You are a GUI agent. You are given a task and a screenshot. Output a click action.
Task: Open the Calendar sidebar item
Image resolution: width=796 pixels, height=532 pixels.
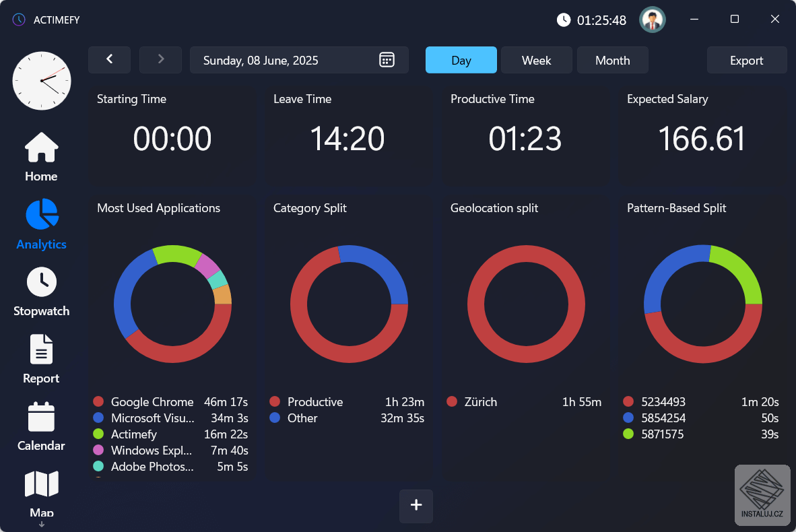[x=41, y=426]
